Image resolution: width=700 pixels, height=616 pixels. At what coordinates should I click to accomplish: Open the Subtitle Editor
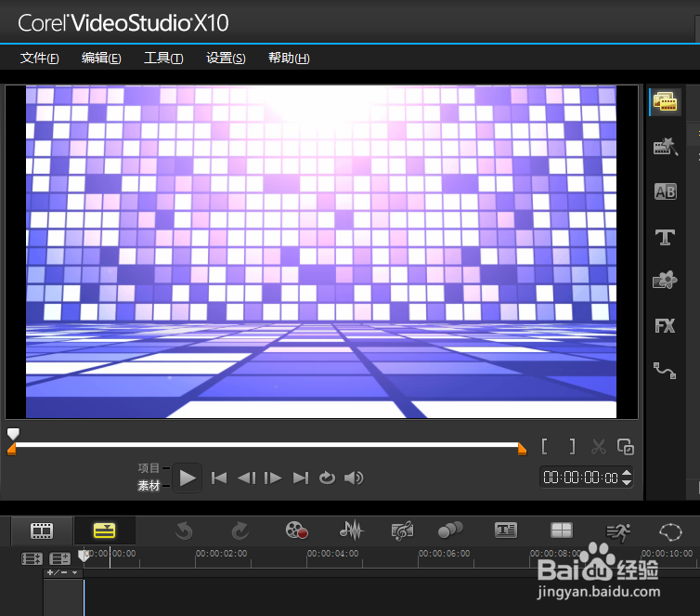506,531
